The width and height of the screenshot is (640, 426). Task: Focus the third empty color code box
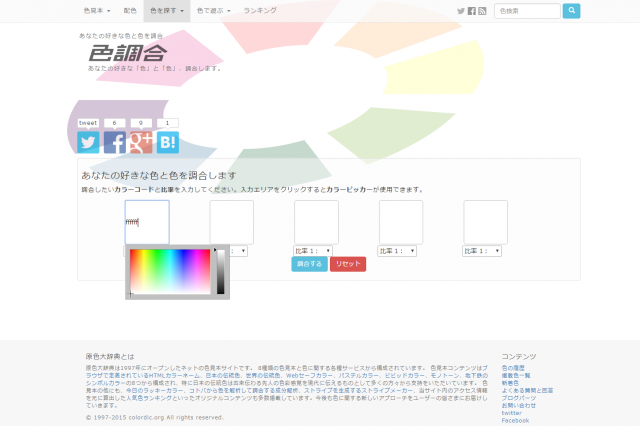point(316,222)
